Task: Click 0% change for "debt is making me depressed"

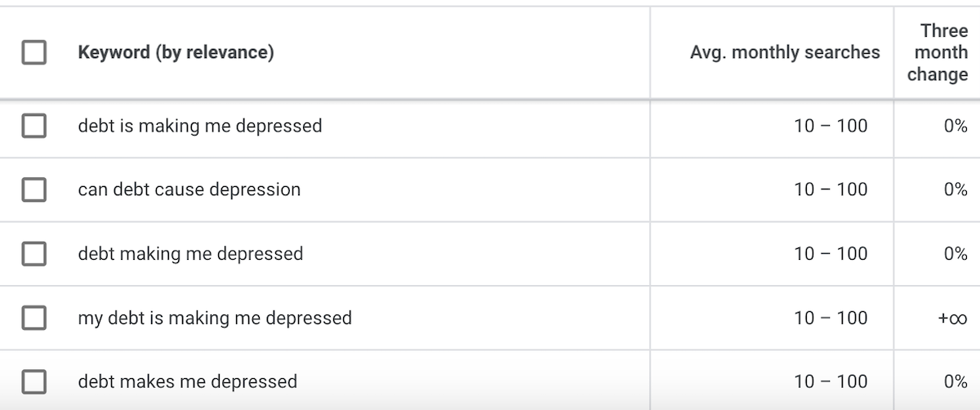Action: pyautogui.click(x=955, y=126)
